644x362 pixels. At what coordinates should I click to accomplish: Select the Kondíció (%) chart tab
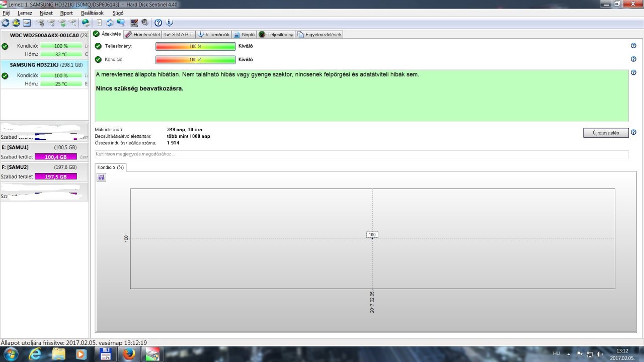click(110, 167)
